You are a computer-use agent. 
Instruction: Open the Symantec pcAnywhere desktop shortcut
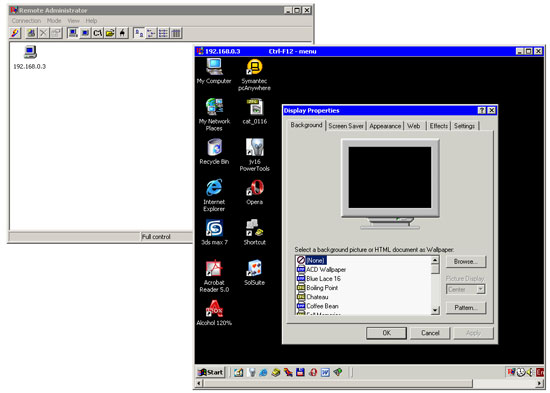point(254,75)
